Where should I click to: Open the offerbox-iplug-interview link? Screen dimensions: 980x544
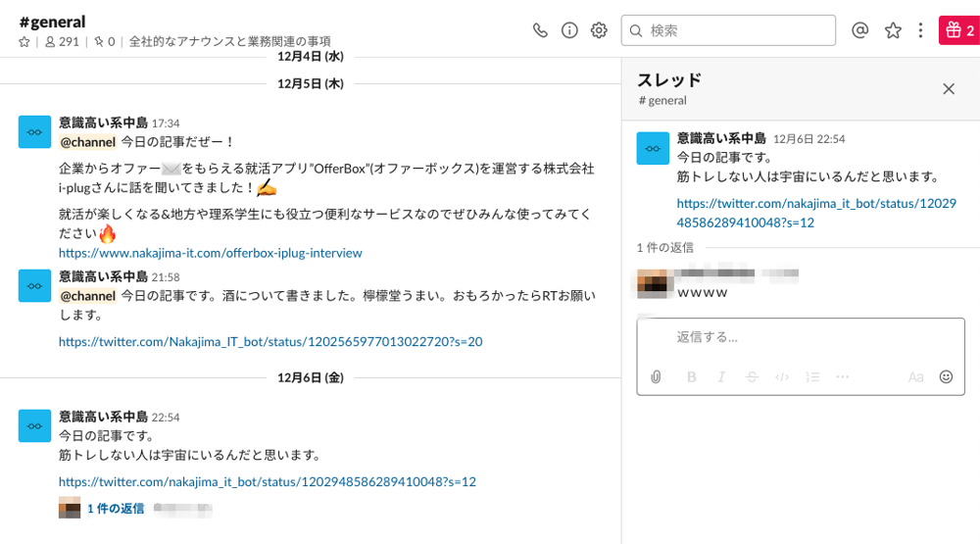(211, 253)
